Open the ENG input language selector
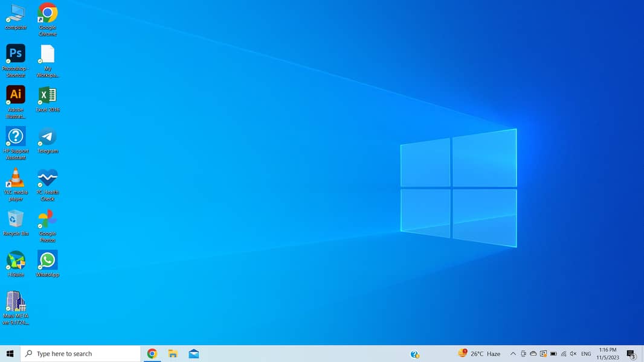Screen dimensions: 644x362 pyautogui.click(x=586, y=354)
